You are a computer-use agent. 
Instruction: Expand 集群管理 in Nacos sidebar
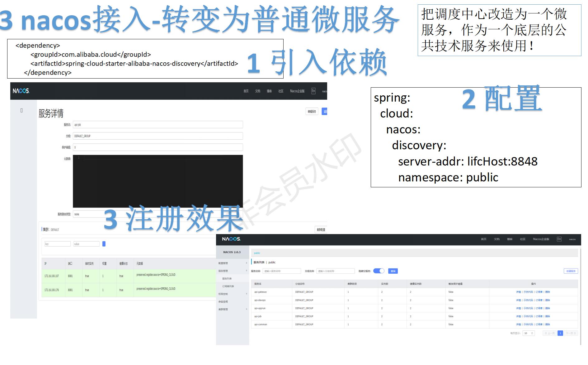pyautogui.click(x=233, y=309)
